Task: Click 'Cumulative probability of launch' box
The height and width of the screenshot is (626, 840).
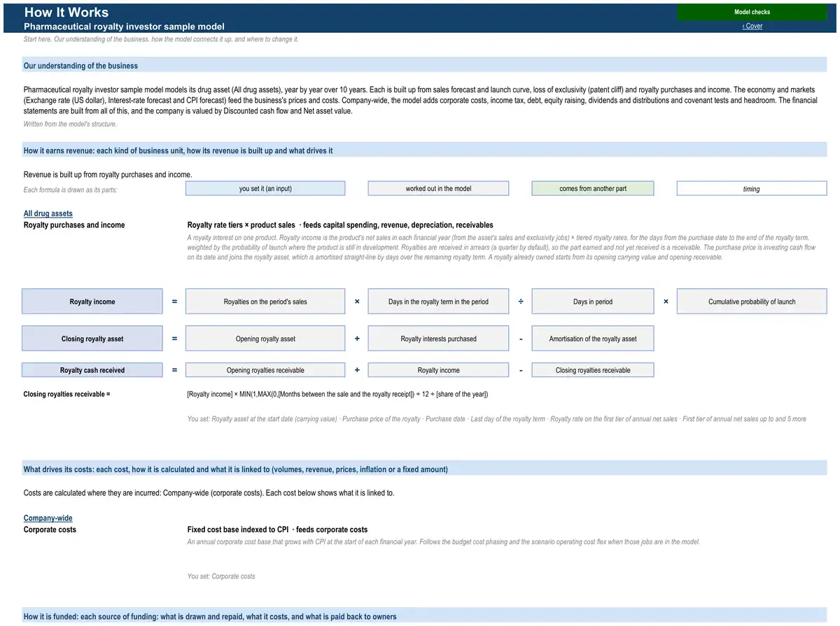Action: [752, 301]
